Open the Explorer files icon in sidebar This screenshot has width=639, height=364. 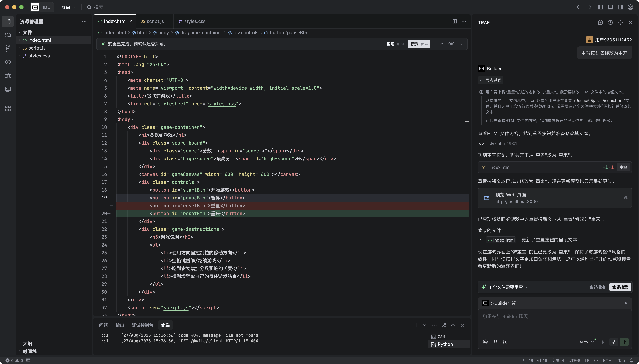click(x=8, y=22)
